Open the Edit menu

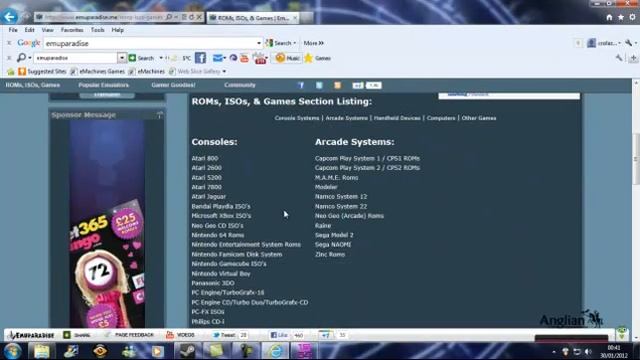coord(29,30)
